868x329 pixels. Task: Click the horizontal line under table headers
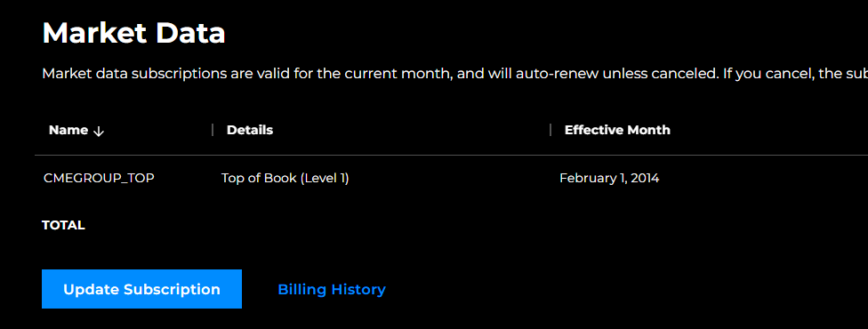(x=451, y=155)
